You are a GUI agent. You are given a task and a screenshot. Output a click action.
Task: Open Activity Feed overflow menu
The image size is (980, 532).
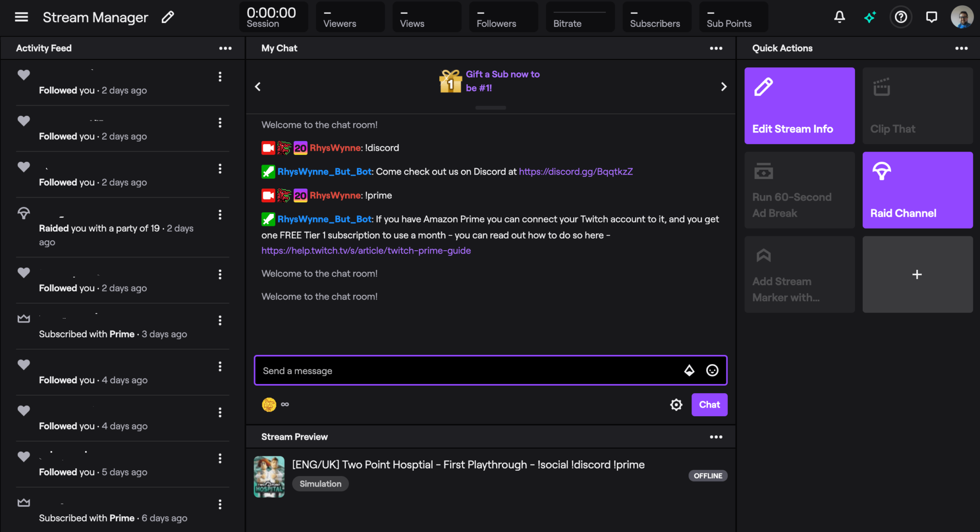click(x=226, y=48)
